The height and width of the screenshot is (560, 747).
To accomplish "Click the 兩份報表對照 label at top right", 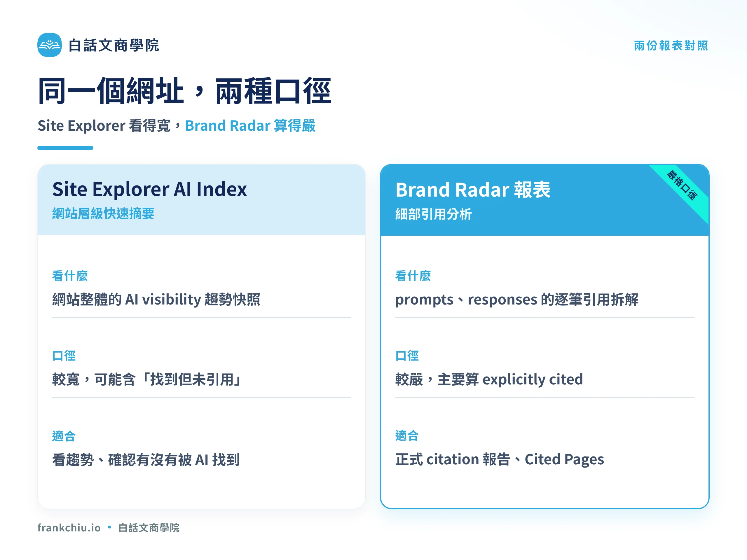I will 671,45.
